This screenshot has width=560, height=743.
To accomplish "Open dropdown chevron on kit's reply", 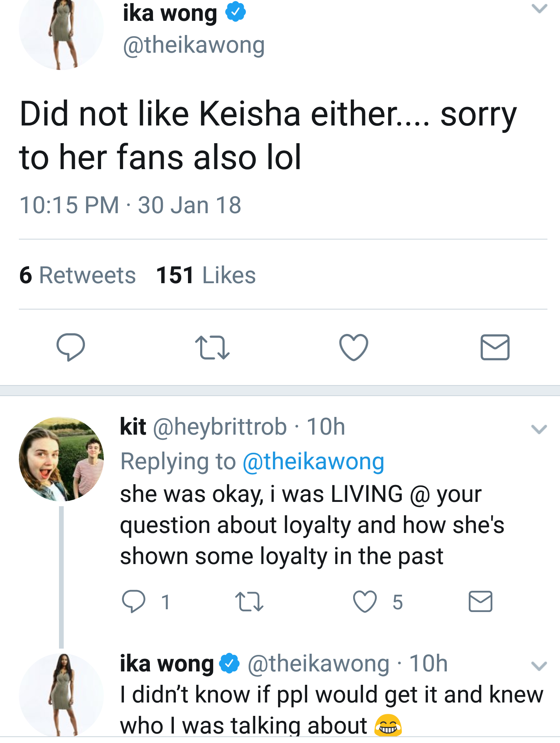I will tap(539, 429).
